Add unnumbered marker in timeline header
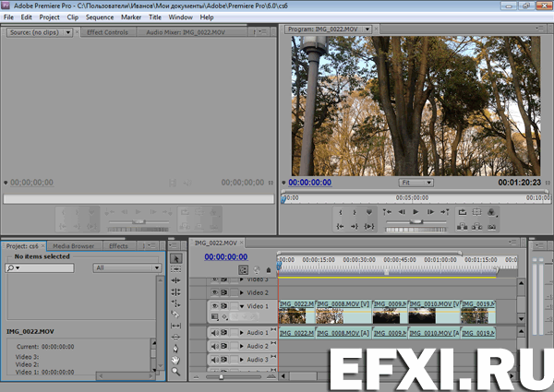 (269, 270)
